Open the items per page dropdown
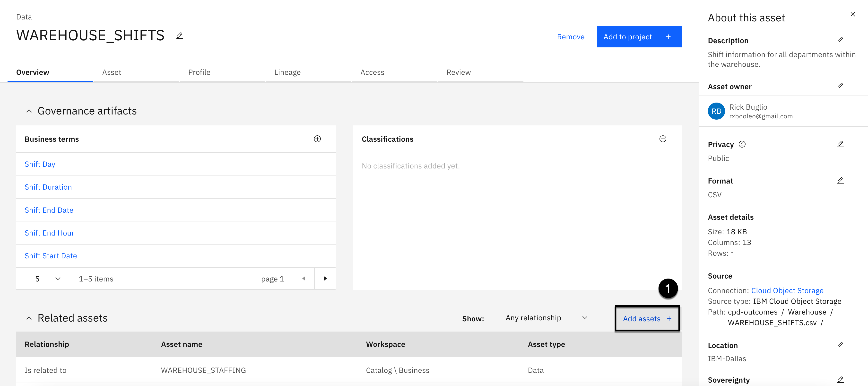 pyautogui.click(x=47, y=279)
